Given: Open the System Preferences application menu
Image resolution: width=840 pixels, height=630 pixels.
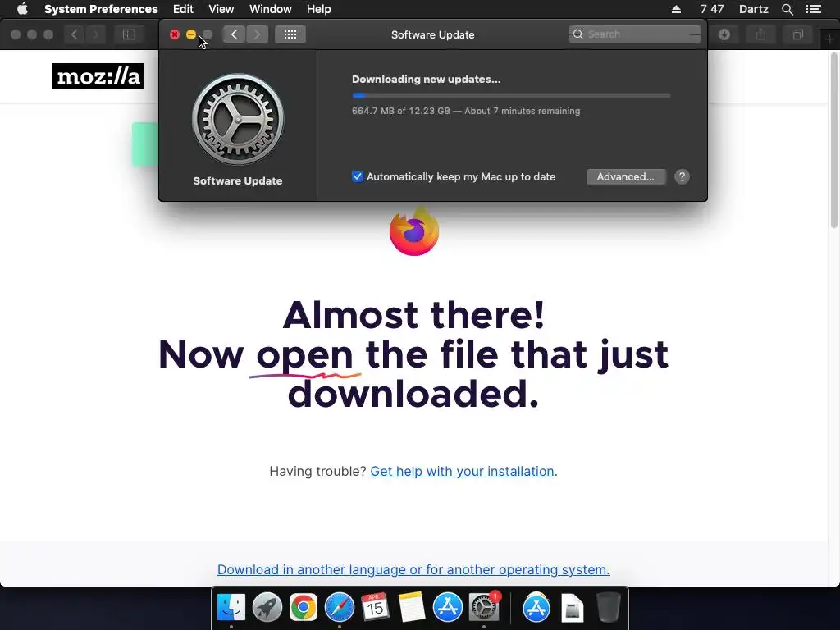Looking at the screenshot, I should click(x=101, y=9).
